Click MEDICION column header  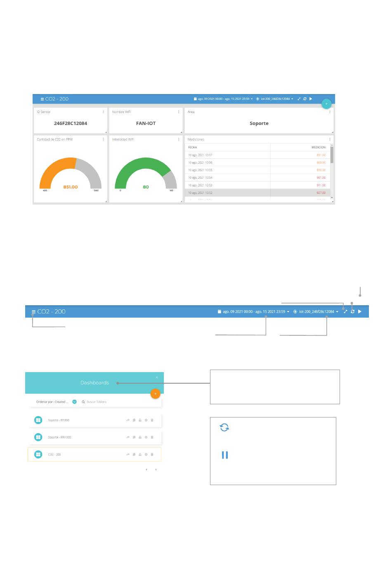pos(319,147)
